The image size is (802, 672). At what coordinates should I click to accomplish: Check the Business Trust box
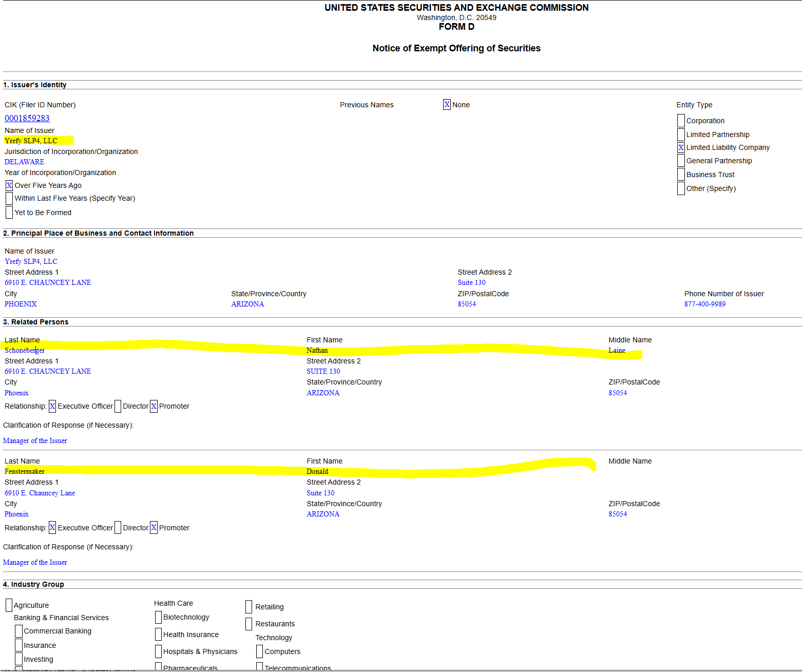coord(681,175)
